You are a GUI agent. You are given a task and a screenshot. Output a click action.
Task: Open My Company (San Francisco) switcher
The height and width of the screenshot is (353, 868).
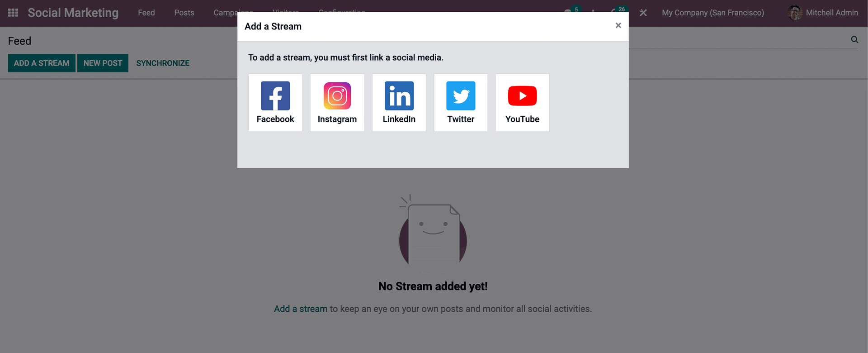click(713, 13)
